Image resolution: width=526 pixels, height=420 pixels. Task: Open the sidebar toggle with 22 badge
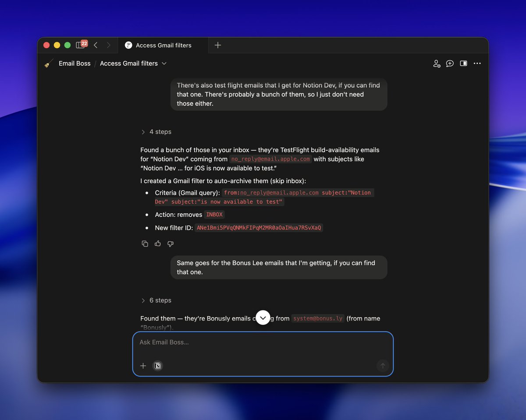tap(82, 45)
